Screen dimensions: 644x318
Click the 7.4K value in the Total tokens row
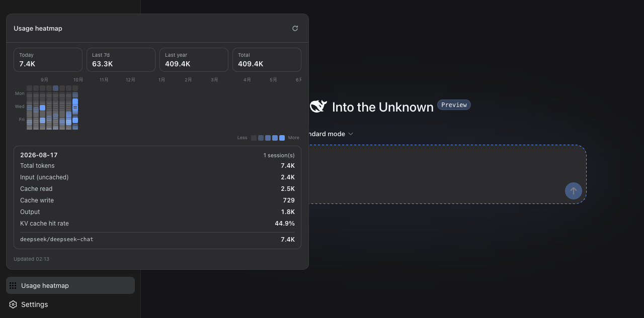[x=288, y=166]
